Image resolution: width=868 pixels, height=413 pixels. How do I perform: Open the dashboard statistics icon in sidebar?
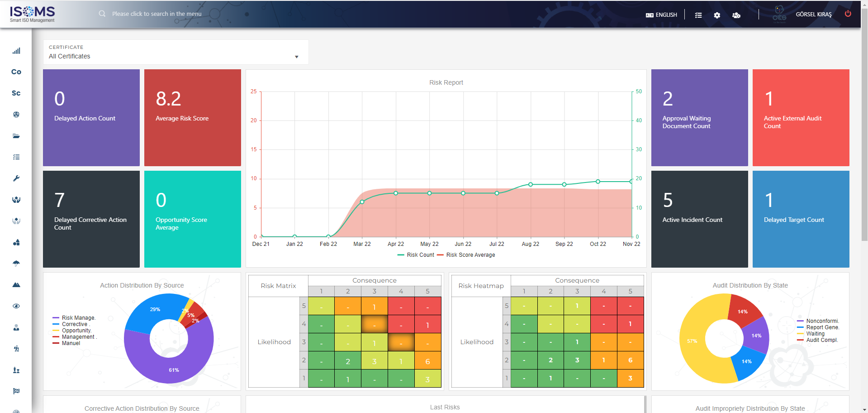[x=16, y=51]
